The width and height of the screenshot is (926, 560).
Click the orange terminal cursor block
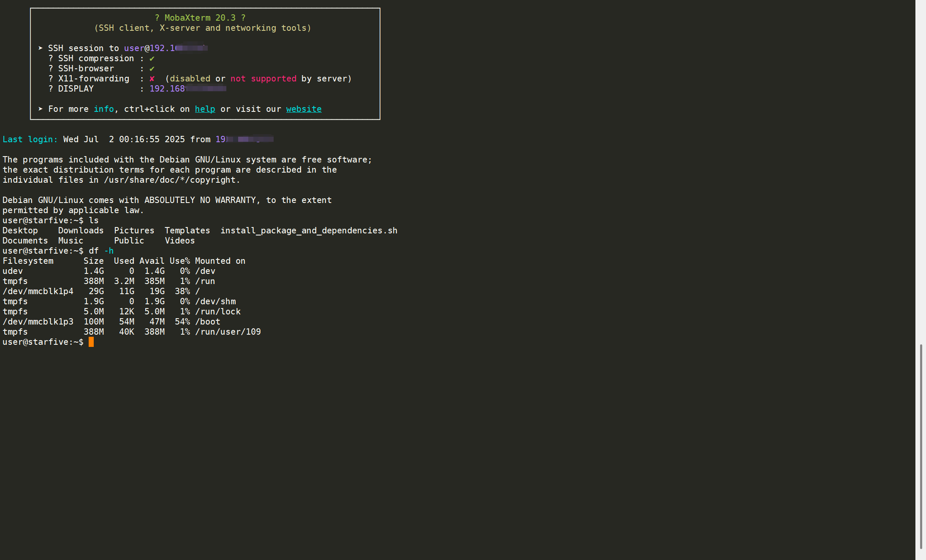click(91, 342)
